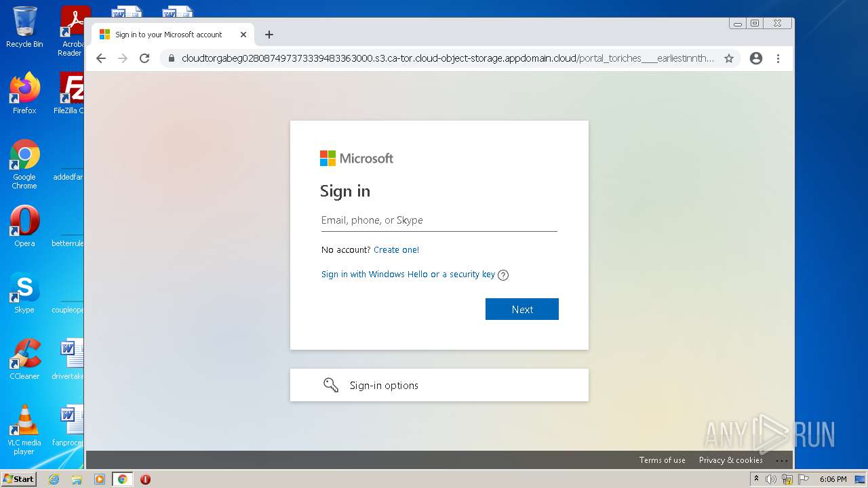Click the network tray icon
This screenshot has width=868, height=488.
pos(787,479)
